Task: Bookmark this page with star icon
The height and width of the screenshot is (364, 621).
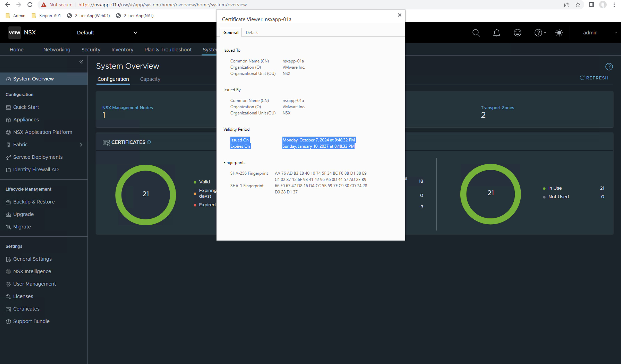Action: [x=578, y=5]
